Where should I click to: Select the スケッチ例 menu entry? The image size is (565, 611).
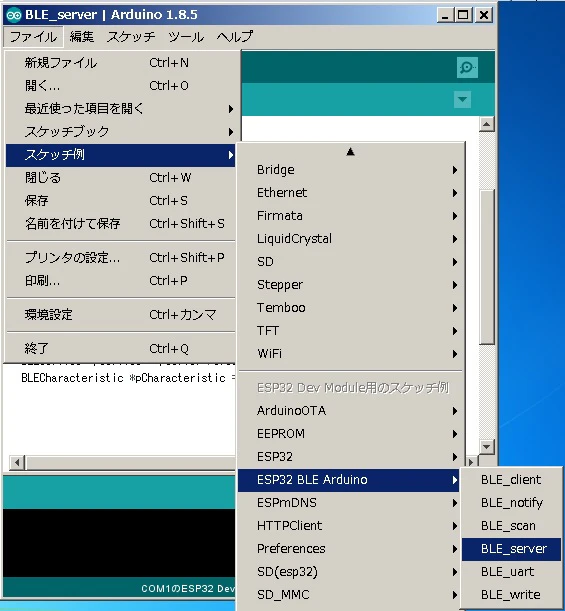(121, 155)
